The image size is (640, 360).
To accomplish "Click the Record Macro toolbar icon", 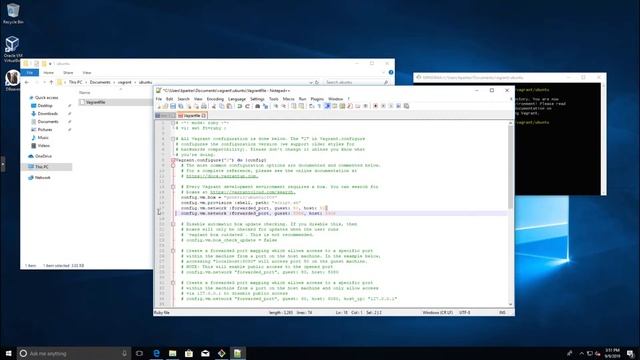I will [376, 106].
